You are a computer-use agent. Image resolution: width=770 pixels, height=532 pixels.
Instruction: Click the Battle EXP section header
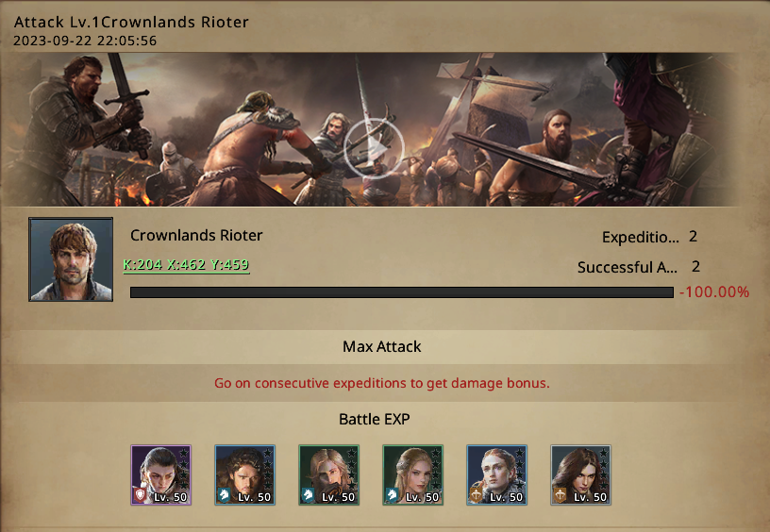[x=375, y=420]
